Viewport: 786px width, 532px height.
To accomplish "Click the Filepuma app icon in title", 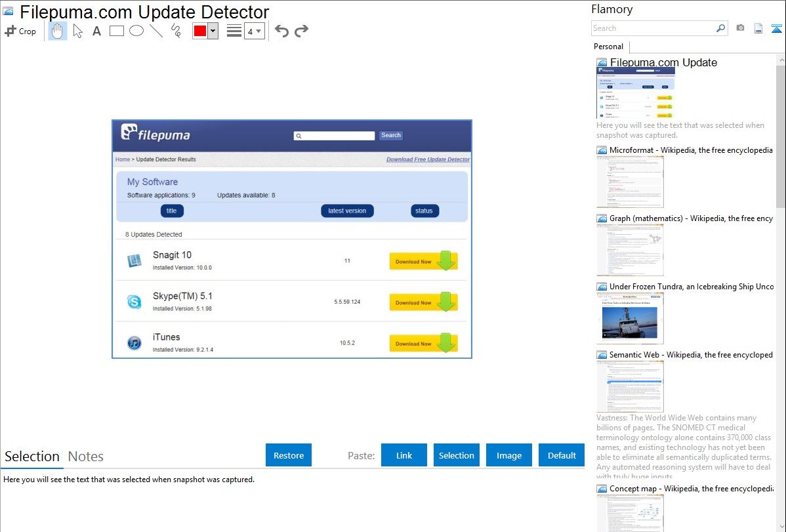I will [9, 12].
